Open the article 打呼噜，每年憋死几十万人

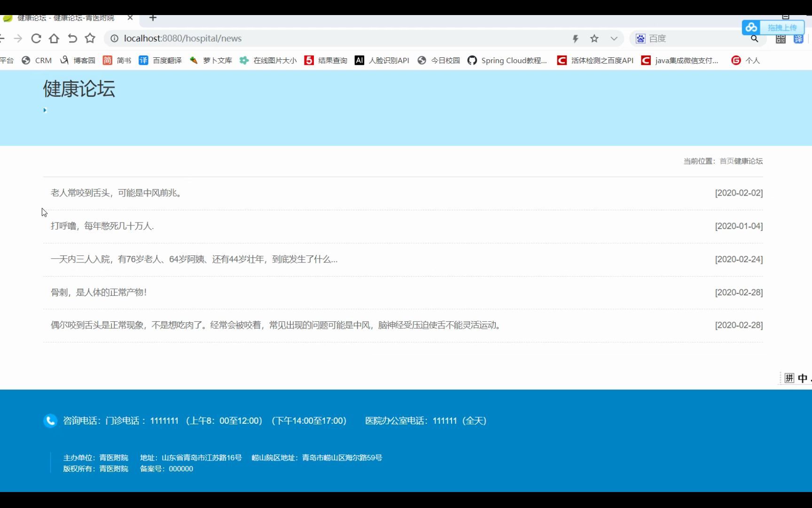(x=102, y=226)
